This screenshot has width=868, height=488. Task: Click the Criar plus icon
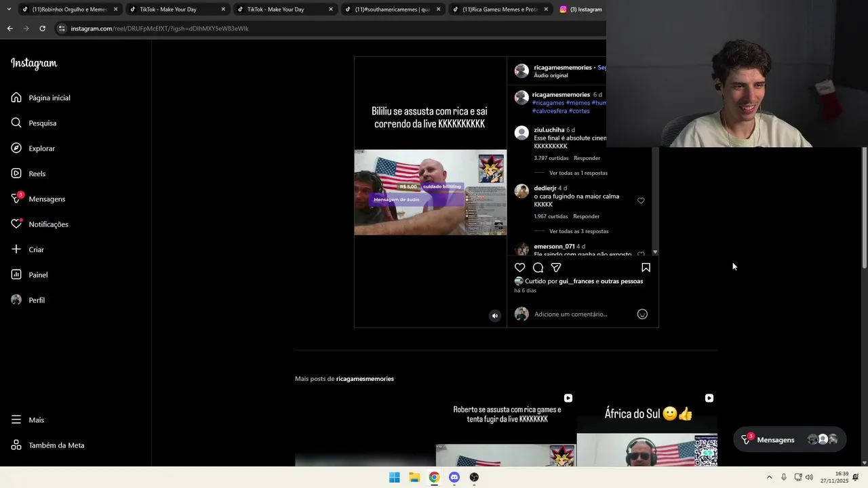[x=16, y=249]
